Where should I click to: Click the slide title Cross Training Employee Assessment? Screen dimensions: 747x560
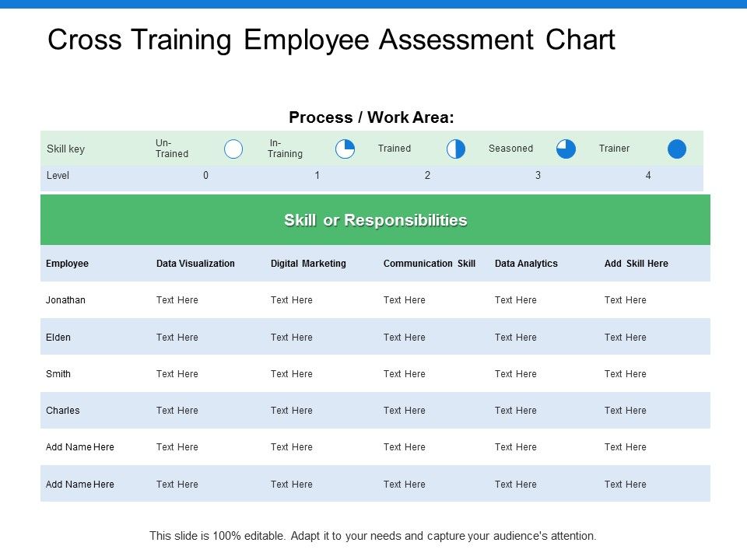331,40
